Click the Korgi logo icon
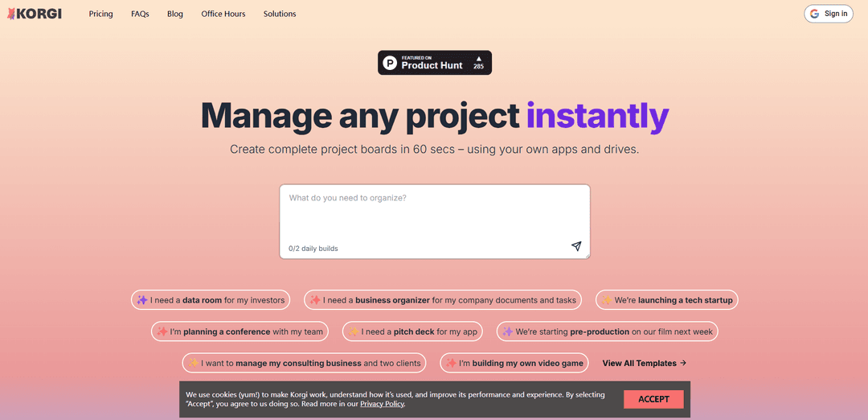The width and height of the screenshot is (868, 420). tap(10, 14)
